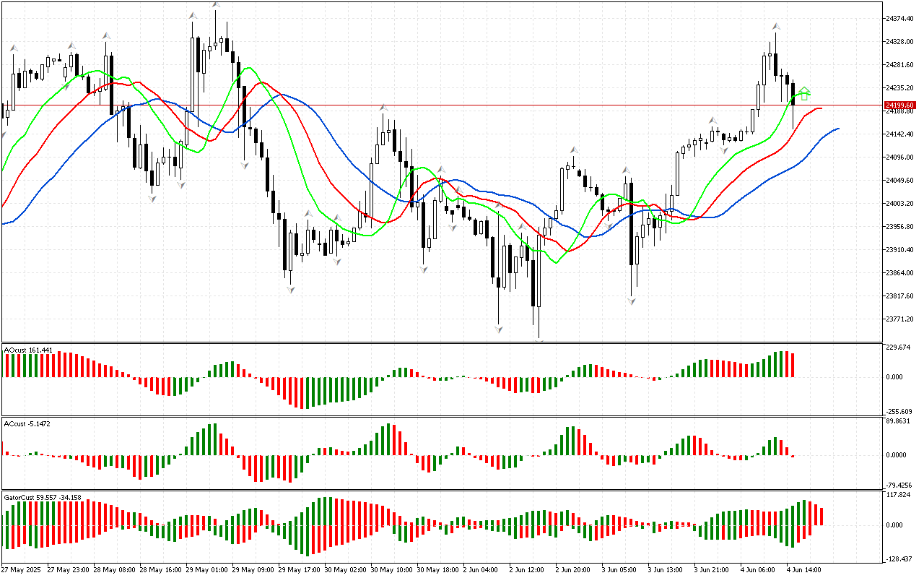
Task: Click the 27 May 2025 date label
Action: coord(23,569)
